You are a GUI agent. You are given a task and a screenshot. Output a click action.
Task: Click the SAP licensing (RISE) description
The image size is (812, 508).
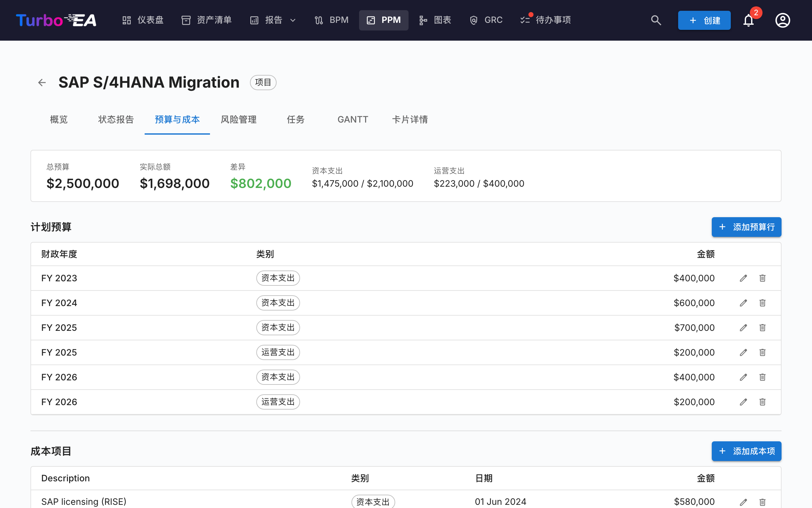point(84,502)
